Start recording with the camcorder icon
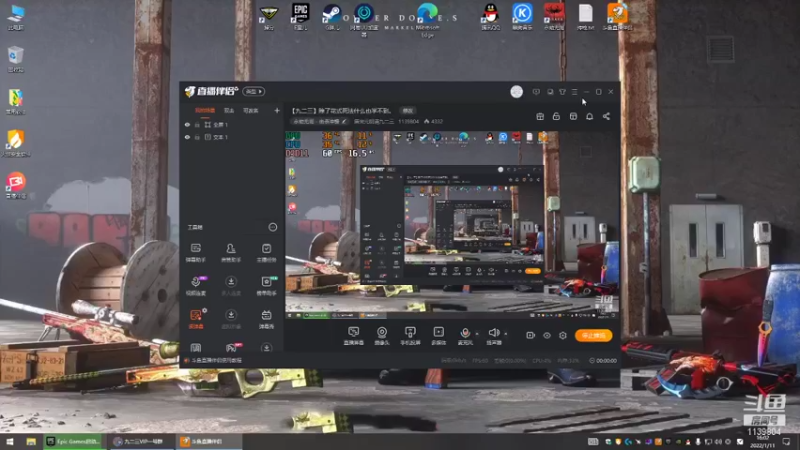Viewport: 800px width, 450px height. pos(531,335)
